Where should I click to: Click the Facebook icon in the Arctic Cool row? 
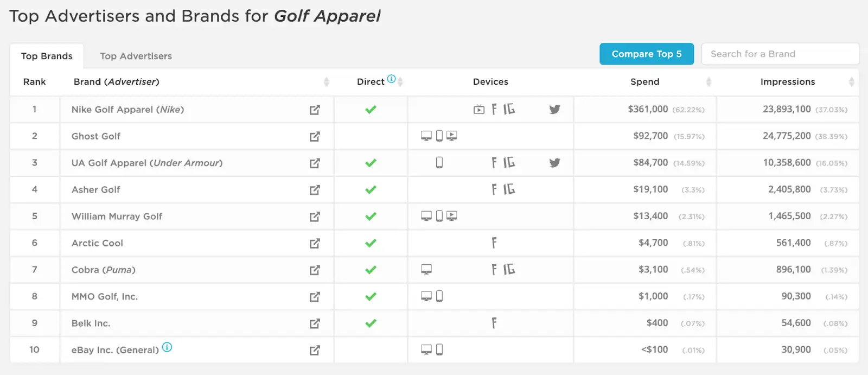pos(494,243)
